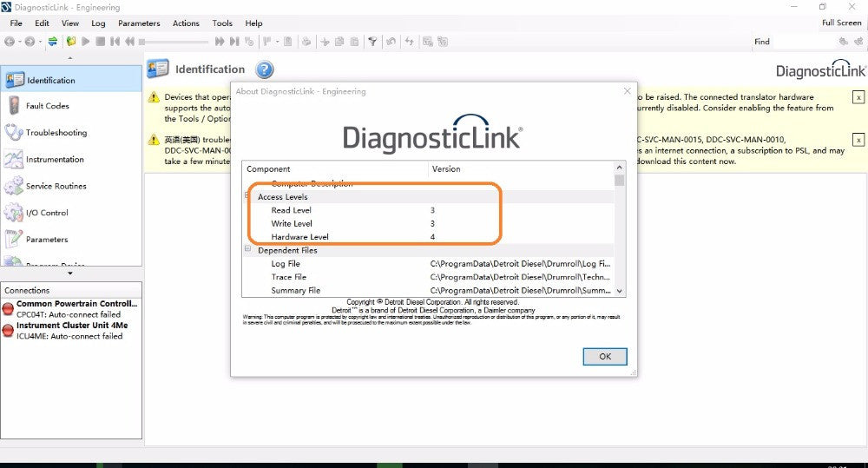Click the Forward navigation arrow in toolbar
This screenshot has height=468, width=868.
pyautogui.click(x=30, y=42)
